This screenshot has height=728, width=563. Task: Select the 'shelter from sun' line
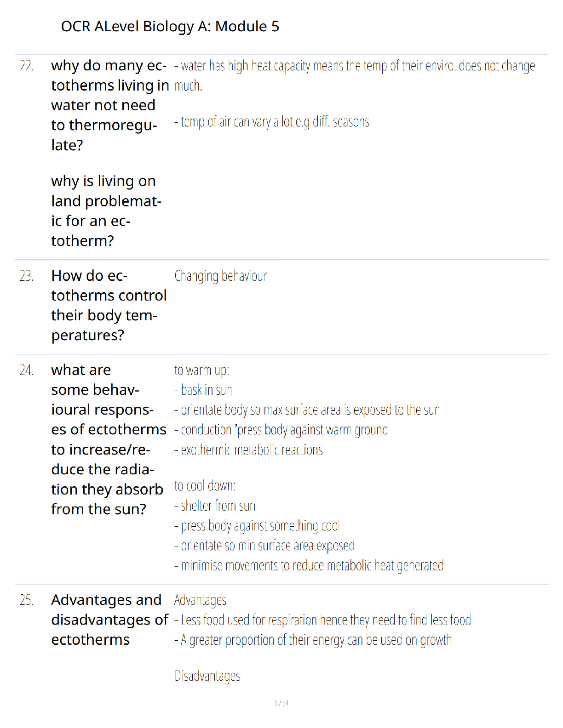tap(215, 506)
